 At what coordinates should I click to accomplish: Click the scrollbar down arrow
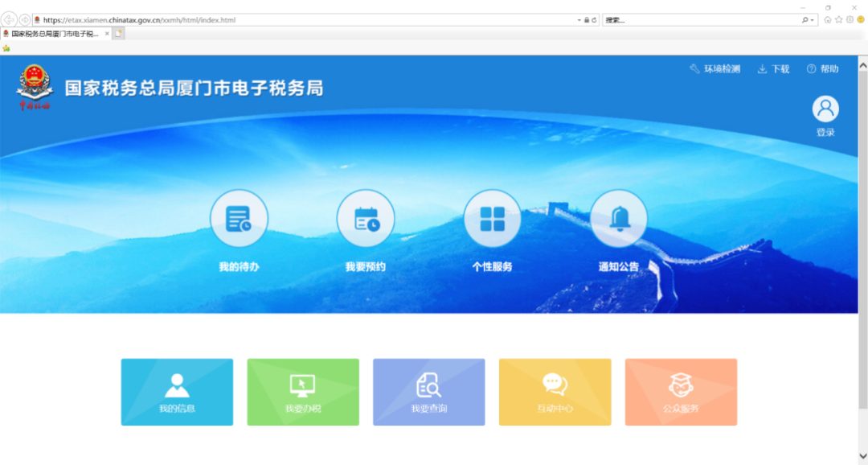[863, 455]
